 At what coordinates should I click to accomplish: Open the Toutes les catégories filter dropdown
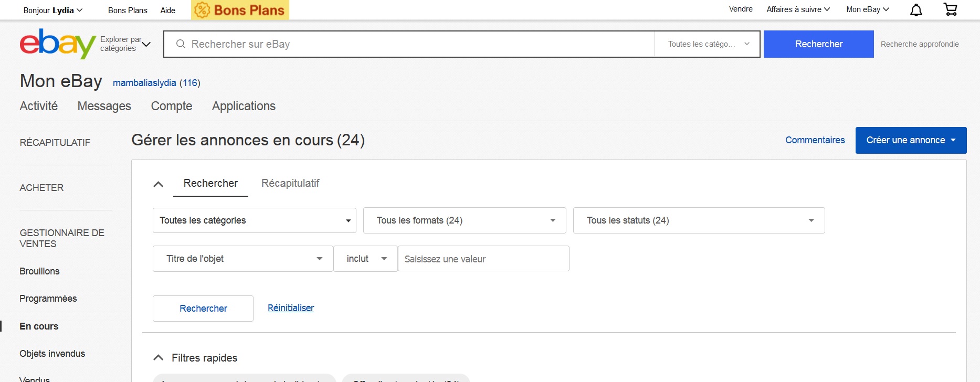(255, 220)
